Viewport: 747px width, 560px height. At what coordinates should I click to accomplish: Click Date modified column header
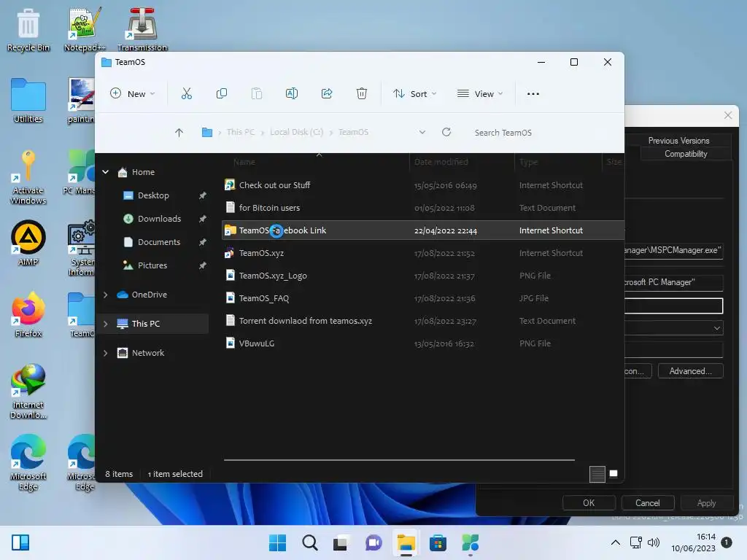click(x=441, y=162)
